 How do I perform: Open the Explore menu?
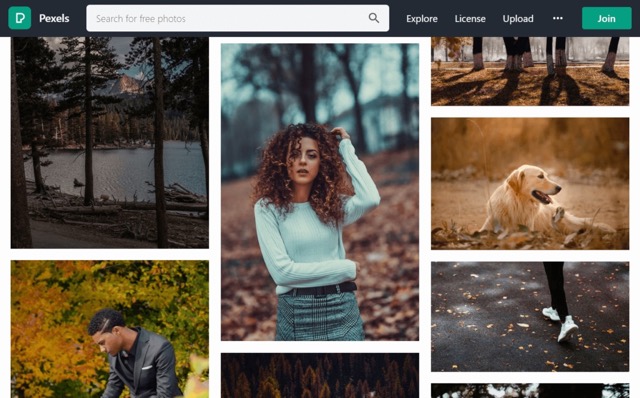[422, 19]
